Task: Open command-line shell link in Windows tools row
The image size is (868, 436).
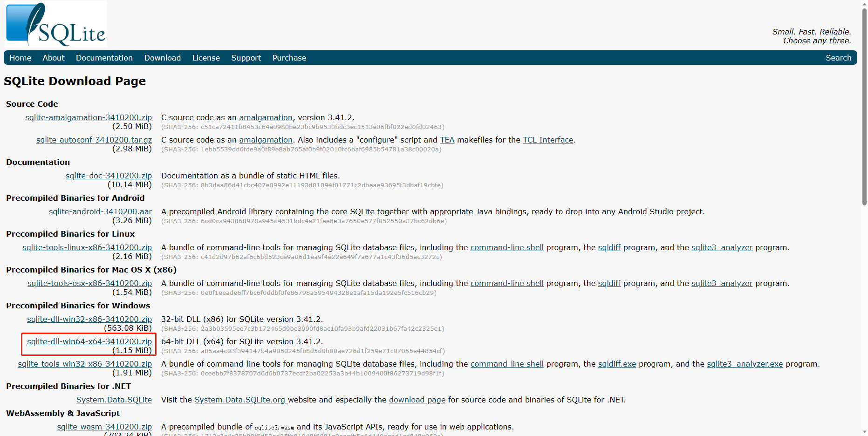Action: 507,364
